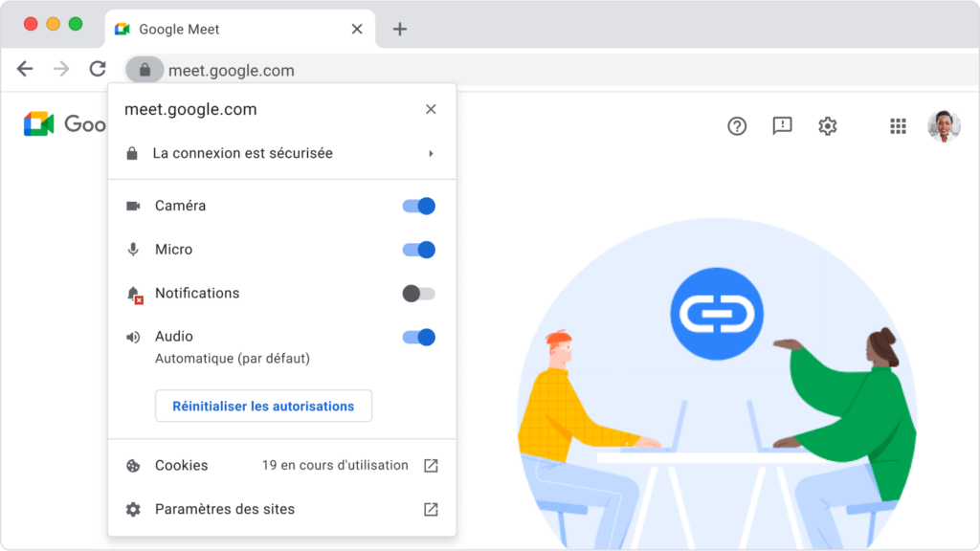Open the Google apps grid
Viewport: 980px width, 551px height.
pyautogui.click(x=898, y=126)
